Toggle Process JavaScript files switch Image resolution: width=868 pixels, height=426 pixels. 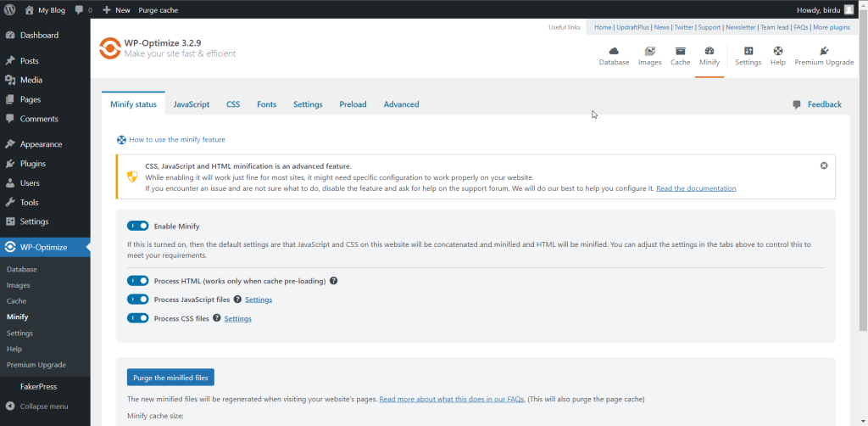point(138,300)
